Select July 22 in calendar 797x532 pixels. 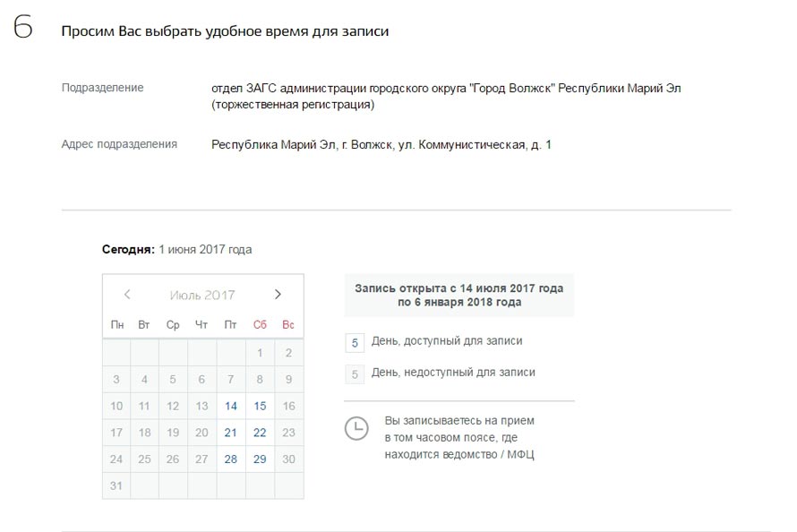point(260,433)
